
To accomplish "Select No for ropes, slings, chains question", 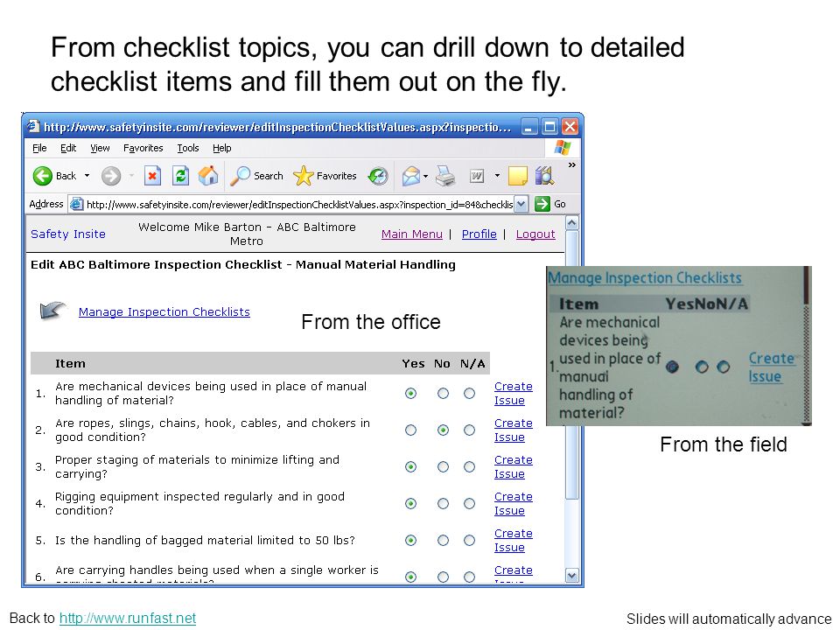I will (x=443, y=430).
